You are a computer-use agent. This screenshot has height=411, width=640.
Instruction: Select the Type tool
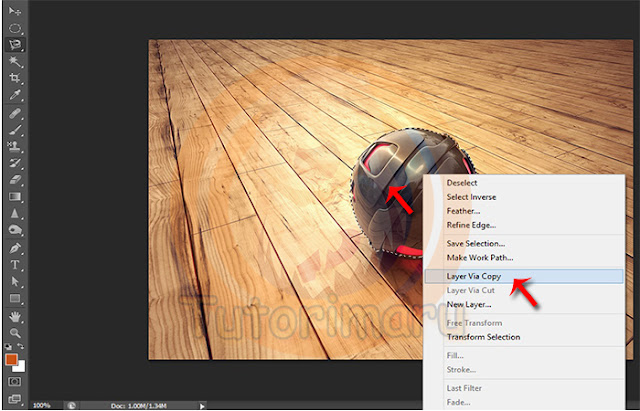tap(15, 264)
